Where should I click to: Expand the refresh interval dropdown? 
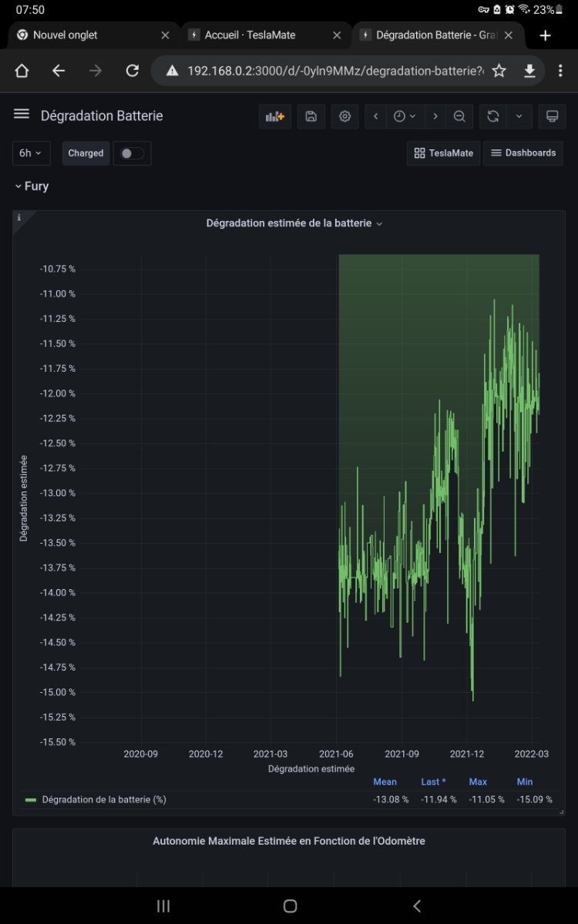coord(519,116)
